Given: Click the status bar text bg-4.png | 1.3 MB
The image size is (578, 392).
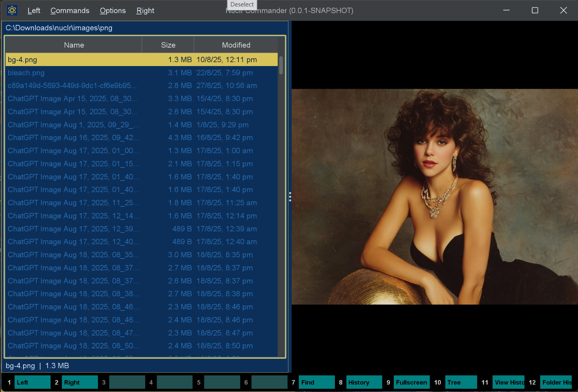Looking at the screenshot, I should point(37,366).
